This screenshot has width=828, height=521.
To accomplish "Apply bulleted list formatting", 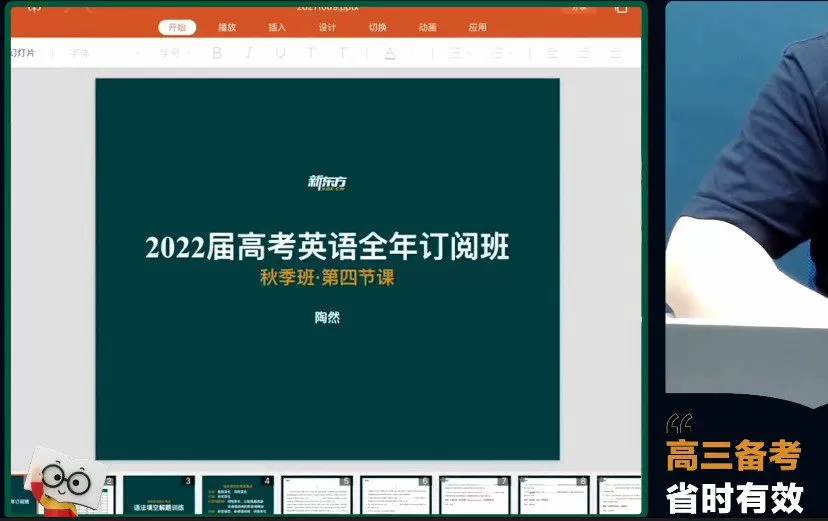I will (x=454, y=53).
